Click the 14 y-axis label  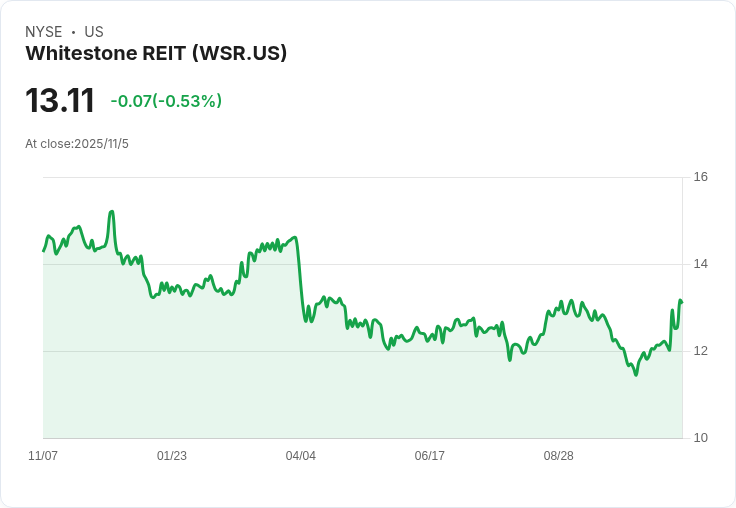point(701,264)
